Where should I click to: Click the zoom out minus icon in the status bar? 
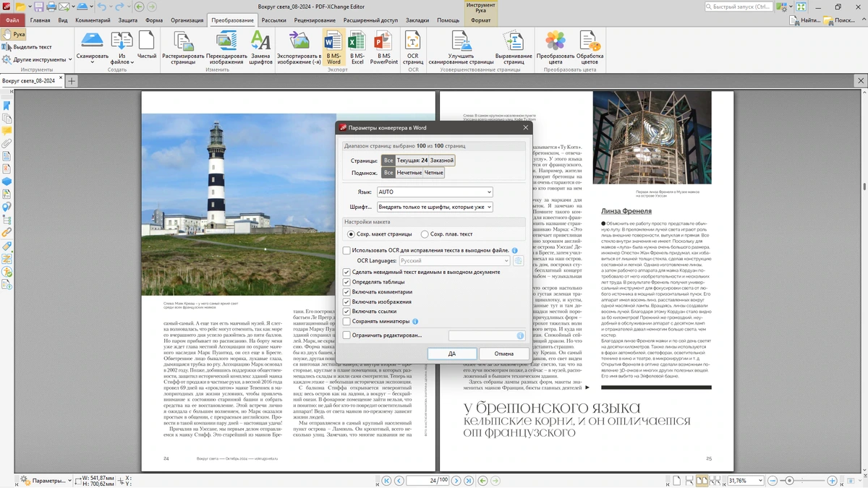pyautogui.click(x=773, y=481)
